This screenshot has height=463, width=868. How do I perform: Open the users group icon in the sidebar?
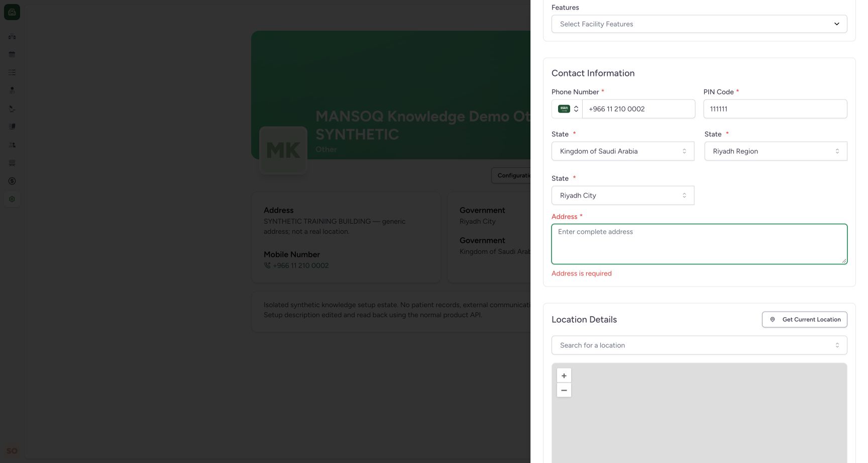pyautogui.click(x=12, y=145)
